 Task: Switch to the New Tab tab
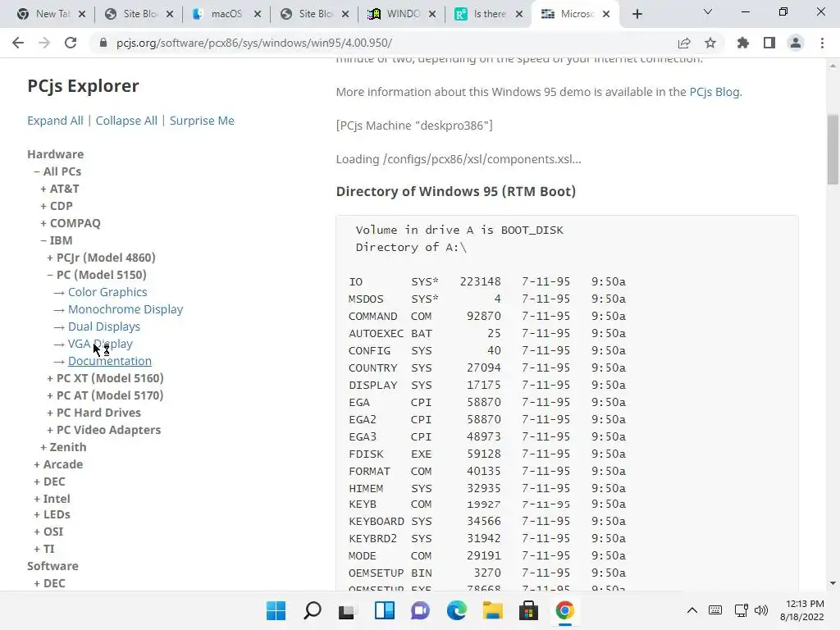coord(52,14)
